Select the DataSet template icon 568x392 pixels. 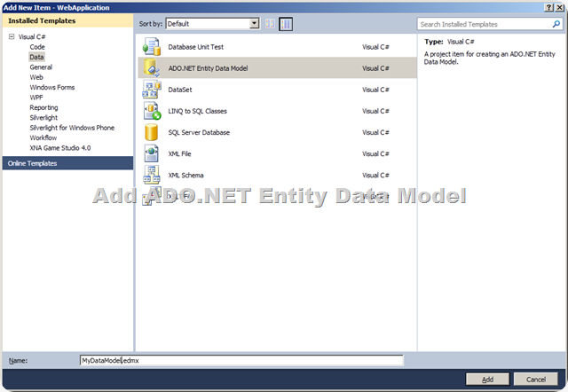(152, 90)
